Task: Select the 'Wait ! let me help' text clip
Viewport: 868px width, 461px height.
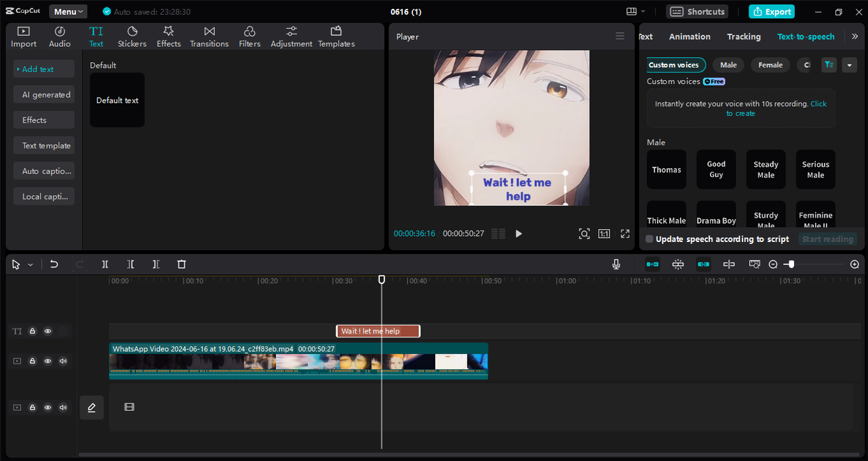Action: click(378, 332)
